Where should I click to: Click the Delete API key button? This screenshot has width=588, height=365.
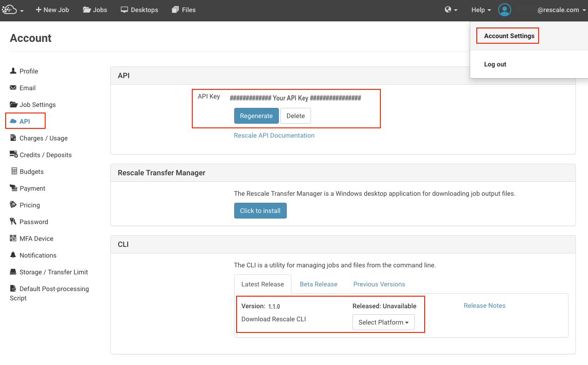coord(295,116)
